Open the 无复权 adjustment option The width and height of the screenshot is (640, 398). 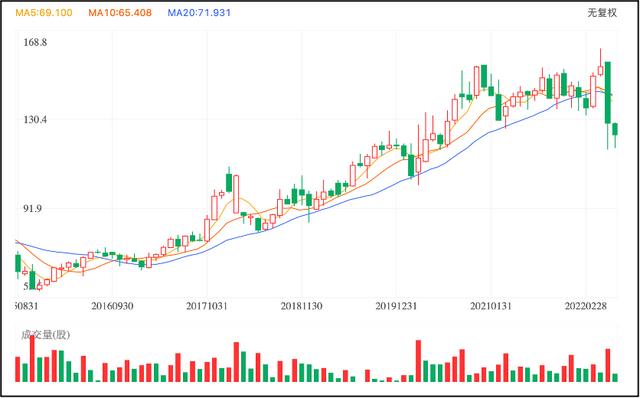pos(602,13)
